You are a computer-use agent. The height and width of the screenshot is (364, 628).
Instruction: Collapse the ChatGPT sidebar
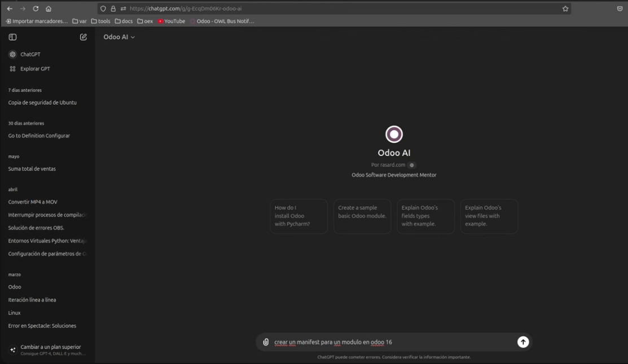[12, 37]
